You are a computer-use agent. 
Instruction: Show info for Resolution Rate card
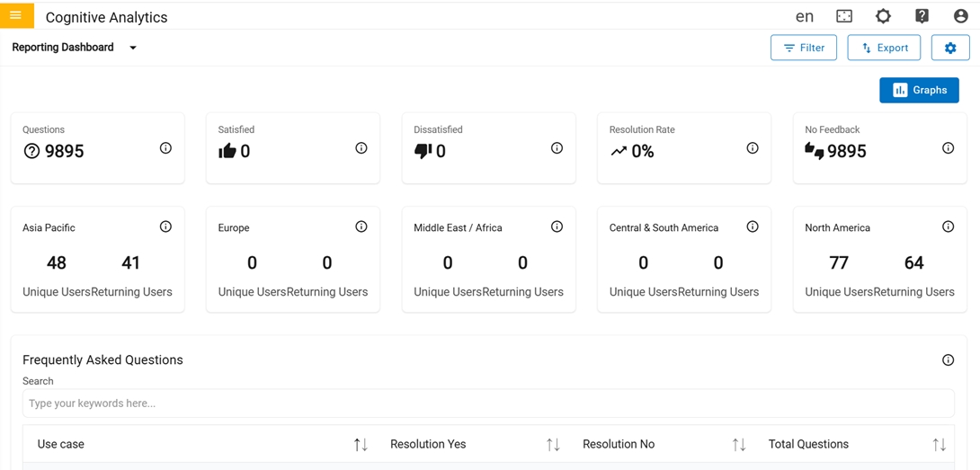(753, 148)
